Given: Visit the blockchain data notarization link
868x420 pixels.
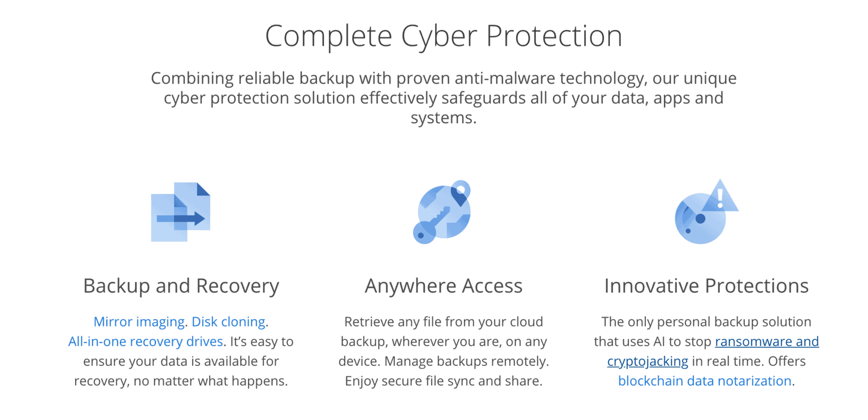Looking at the screenshot, I should point(705,380).
